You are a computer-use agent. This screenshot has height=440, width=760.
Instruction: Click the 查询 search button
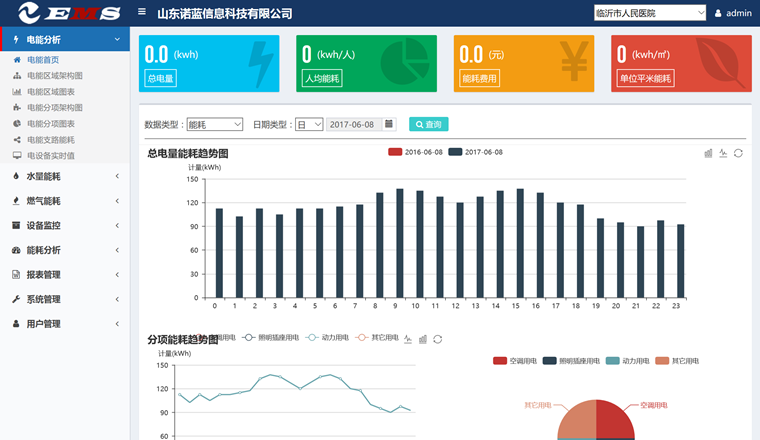coord(428,125)
